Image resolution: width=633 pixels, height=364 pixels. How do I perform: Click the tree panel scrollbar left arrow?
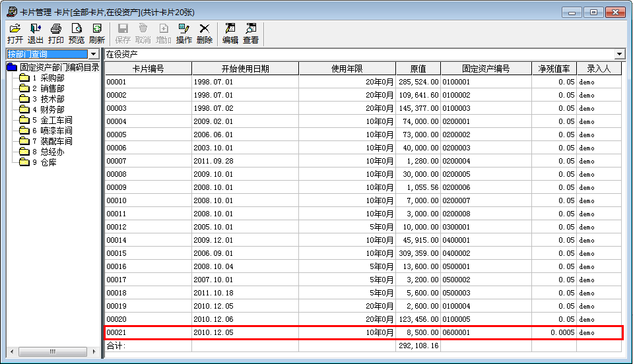tap(12, 352)
